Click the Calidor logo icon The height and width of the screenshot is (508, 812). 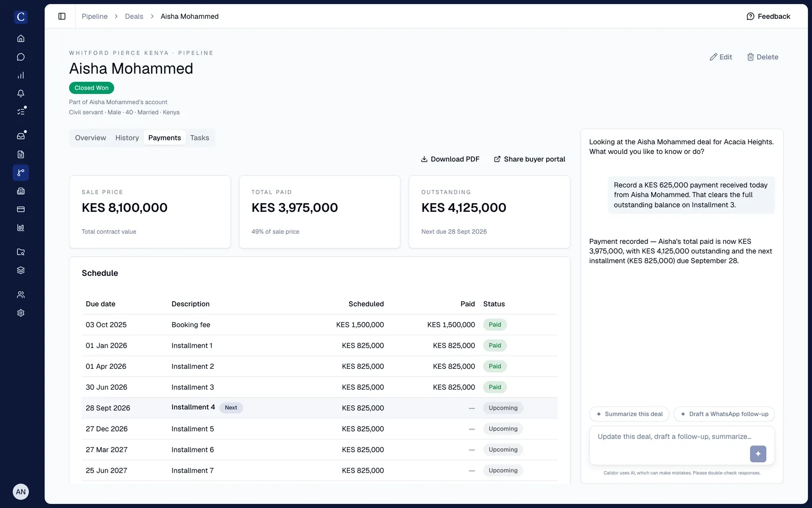tap(21, 17)
